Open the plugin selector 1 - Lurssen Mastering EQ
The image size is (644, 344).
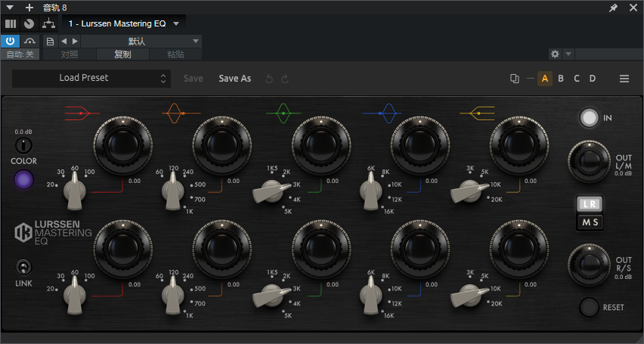[124, 24]
